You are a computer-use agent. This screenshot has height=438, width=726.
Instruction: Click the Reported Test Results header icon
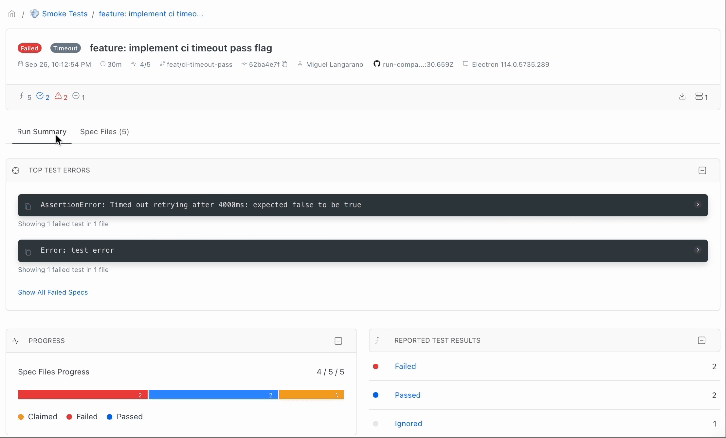pos(377,340)
